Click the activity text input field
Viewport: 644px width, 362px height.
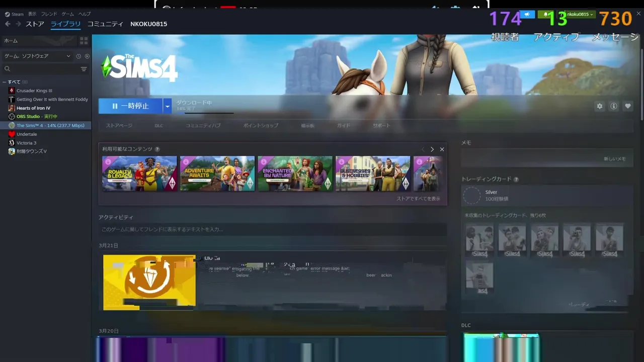(273, 229)
